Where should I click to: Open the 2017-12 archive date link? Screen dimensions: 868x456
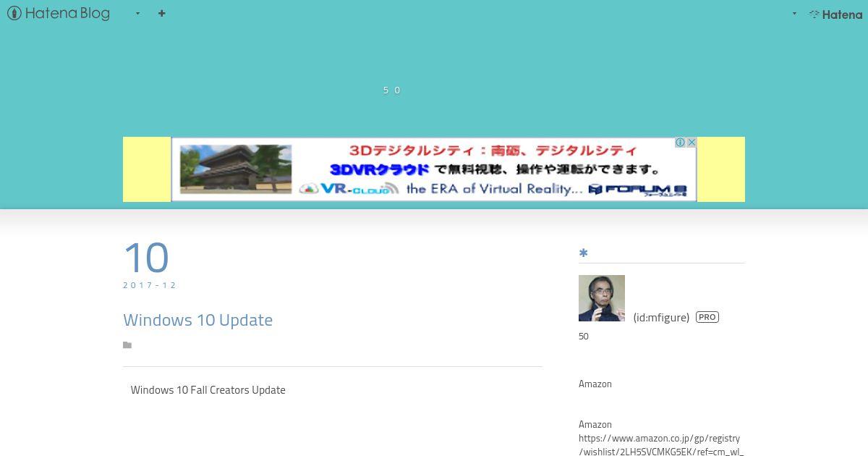pyautogui.click(x=150, y=285)
